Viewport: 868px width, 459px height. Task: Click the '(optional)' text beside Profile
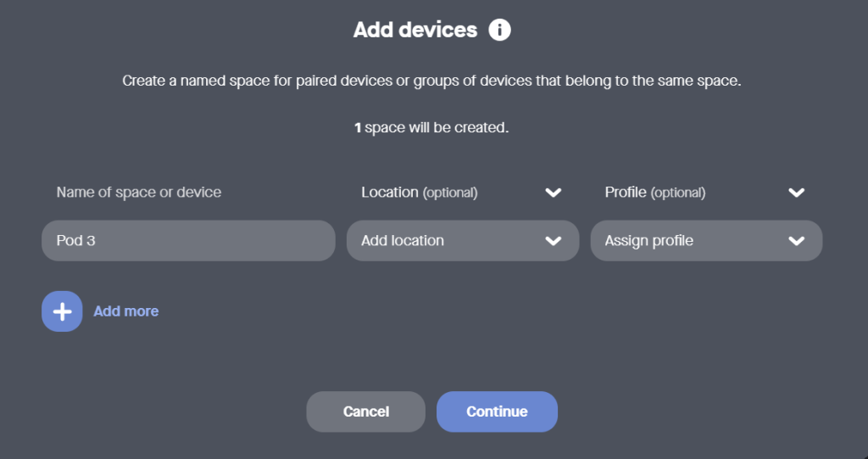[677, 193]
